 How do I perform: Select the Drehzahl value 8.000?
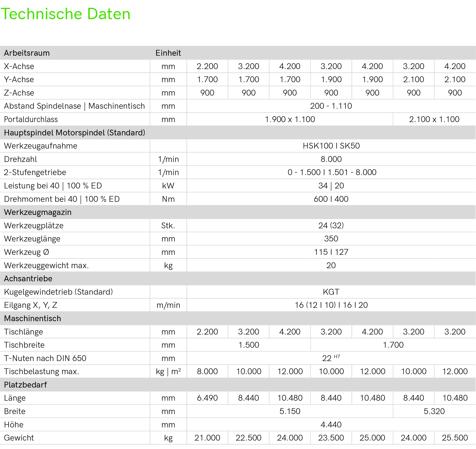click(331, 159)
